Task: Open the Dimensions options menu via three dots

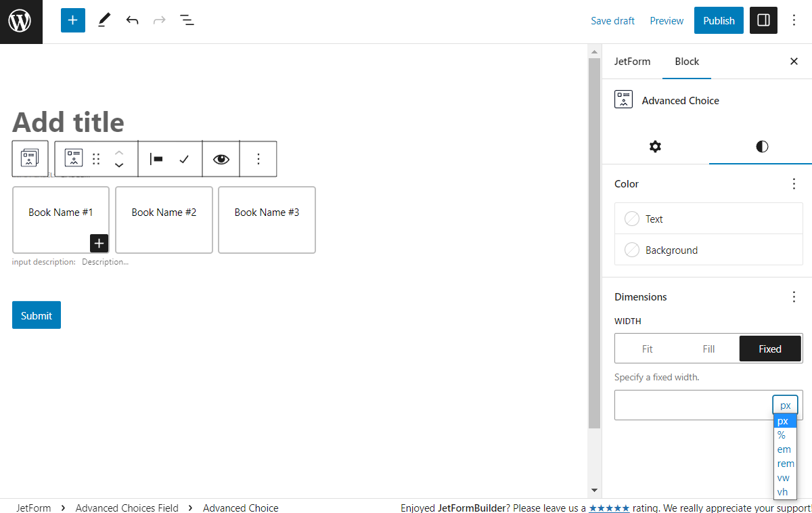Action: pyautogui.click(x=793, y=296)
